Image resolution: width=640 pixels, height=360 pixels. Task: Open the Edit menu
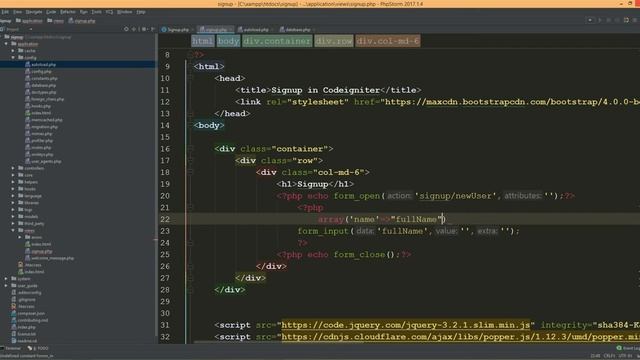(x=5, y=12)
